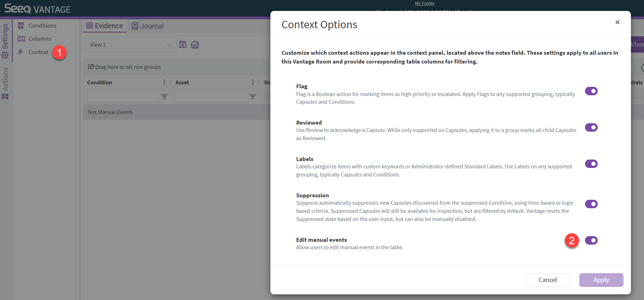The width and height of the screenshot is (644, 300).
Task: Open Conditions in settings menu
Action: 42,26
